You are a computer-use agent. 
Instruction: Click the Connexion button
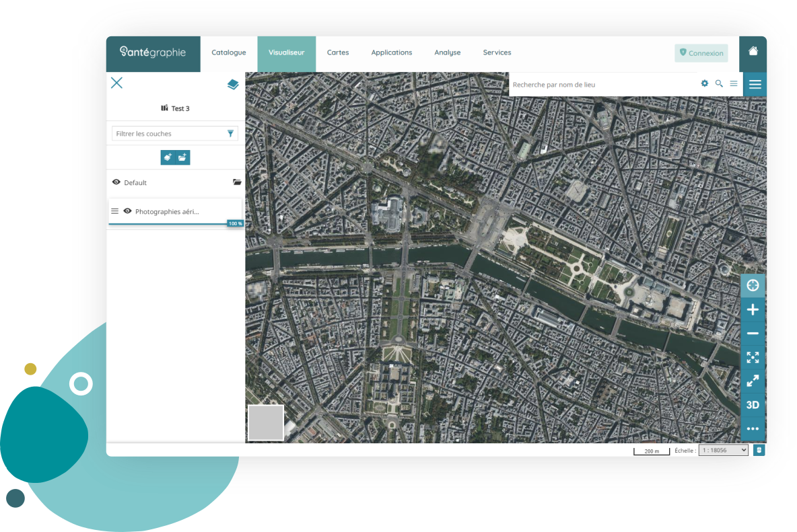pyautogui.click(x=701, y=52)
